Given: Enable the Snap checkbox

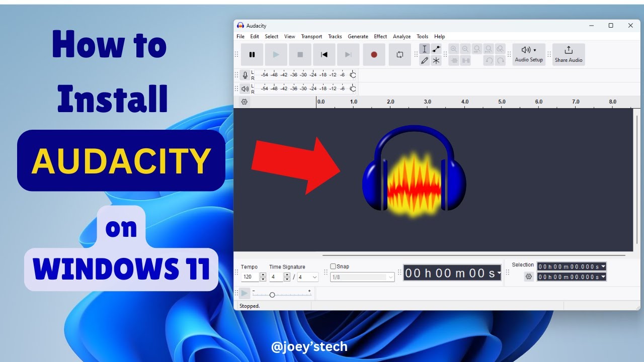Looking at the screenshot, I should tap(333, 266).
